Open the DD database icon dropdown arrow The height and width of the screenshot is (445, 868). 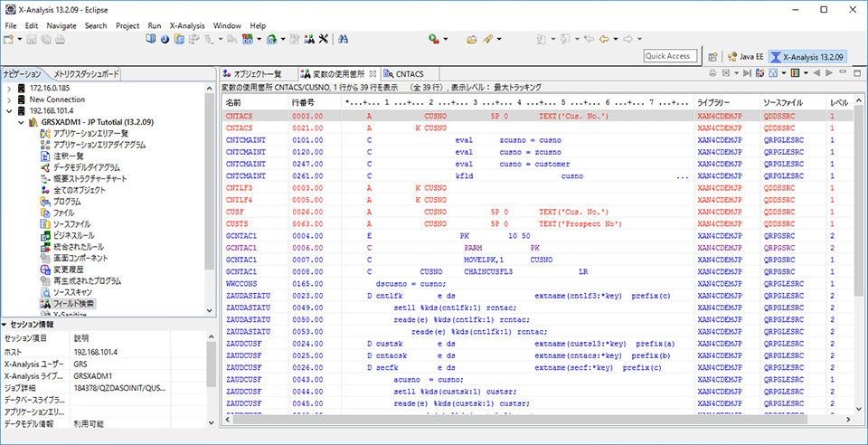pyautogui.click(x=259, y=39)
